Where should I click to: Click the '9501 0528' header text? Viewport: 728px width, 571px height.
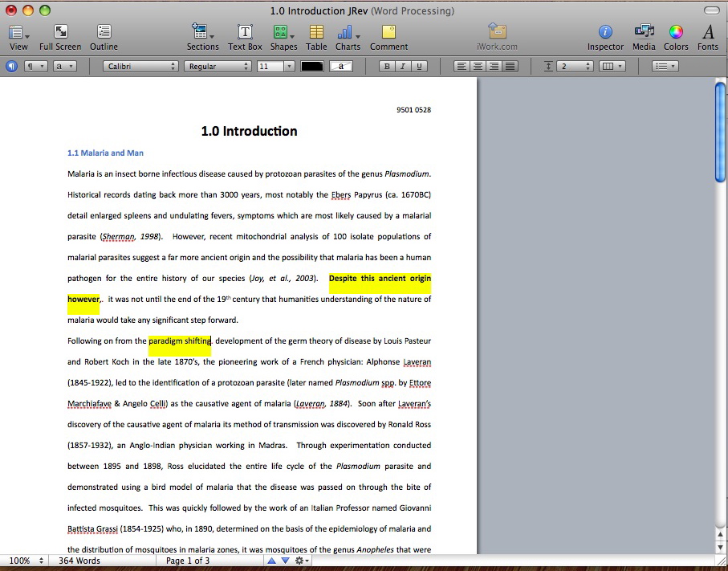(413, 110)
